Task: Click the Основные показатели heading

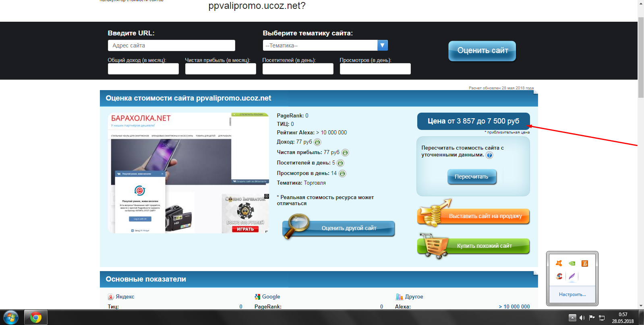Action: pos(146,279)
